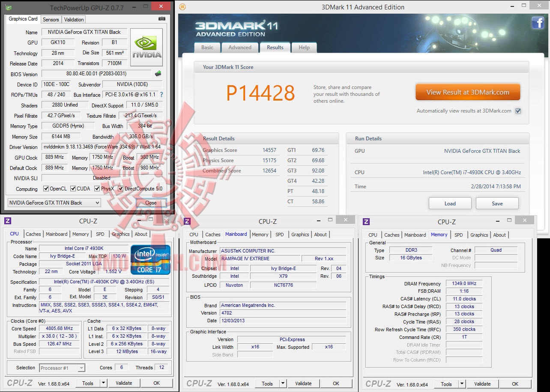The height and width of the screenshot is (392, 550).
Task: Select the Graphics Card tab in GPU-Z
Action: click(x=23, y=19)
